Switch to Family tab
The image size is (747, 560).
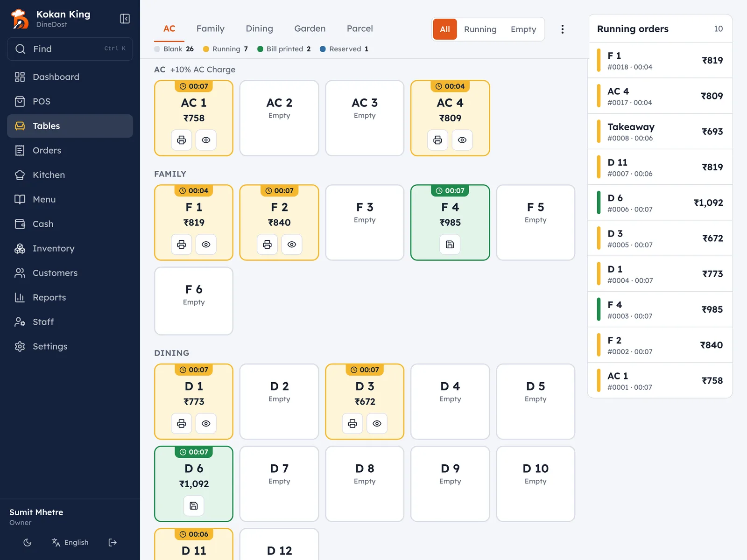[211, 29]
